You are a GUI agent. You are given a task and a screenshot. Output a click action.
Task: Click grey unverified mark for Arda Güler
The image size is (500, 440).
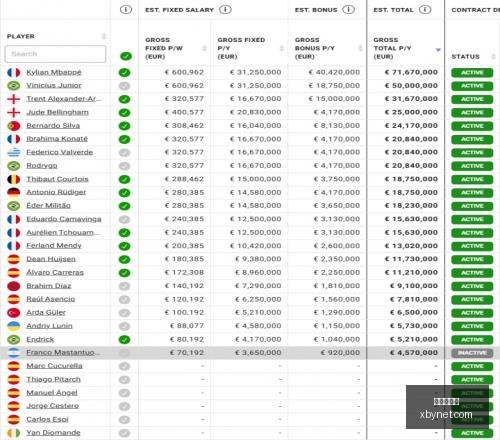[124, 313]
